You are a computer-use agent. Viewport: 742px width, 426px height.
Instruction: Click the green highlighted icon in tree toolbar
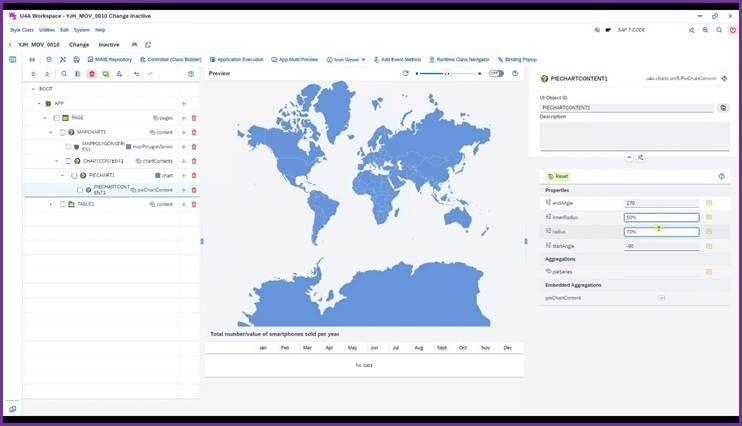click(106, 74)
